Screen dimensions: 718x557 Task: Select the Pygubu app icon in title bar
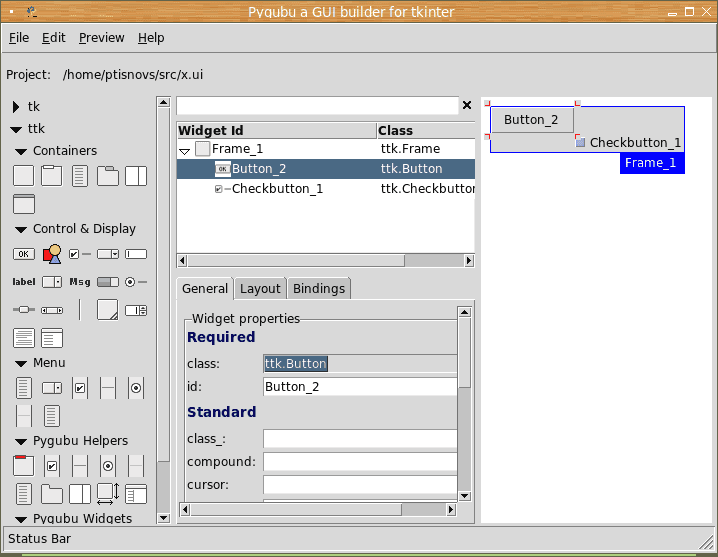tap(31, 11)
